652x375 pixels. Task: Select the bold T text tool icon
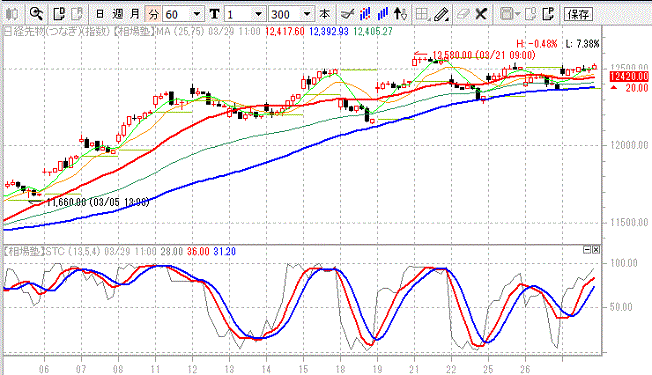pyautogui.click(x=214, y=15)
